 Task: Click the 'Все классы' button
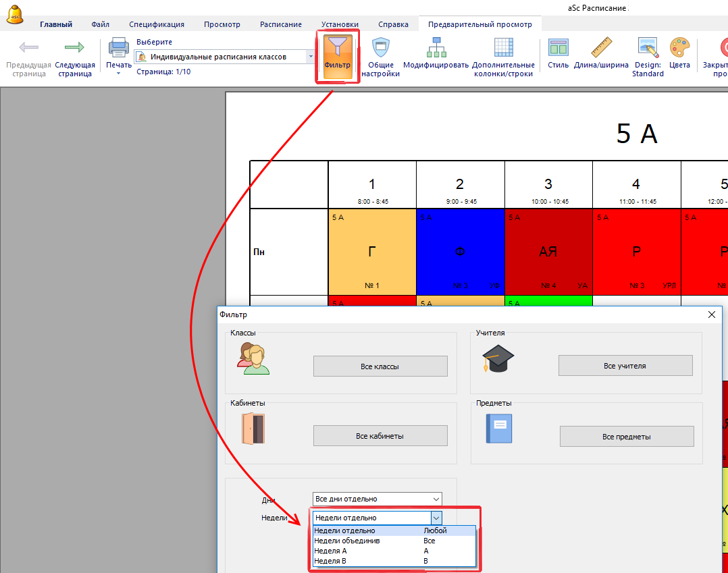[x=380, y=366]
